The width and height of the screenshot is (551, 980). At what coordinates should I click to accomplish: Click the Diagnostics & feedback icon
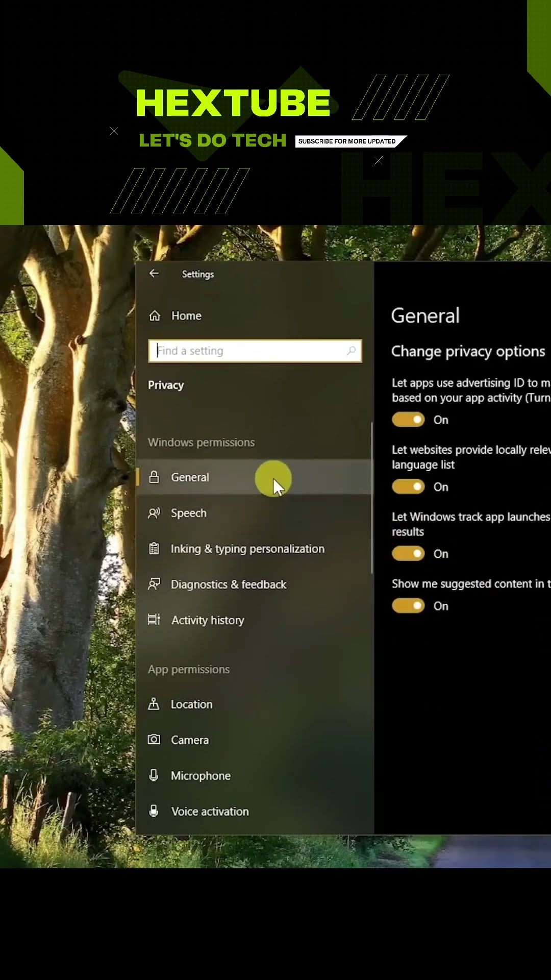154,584
